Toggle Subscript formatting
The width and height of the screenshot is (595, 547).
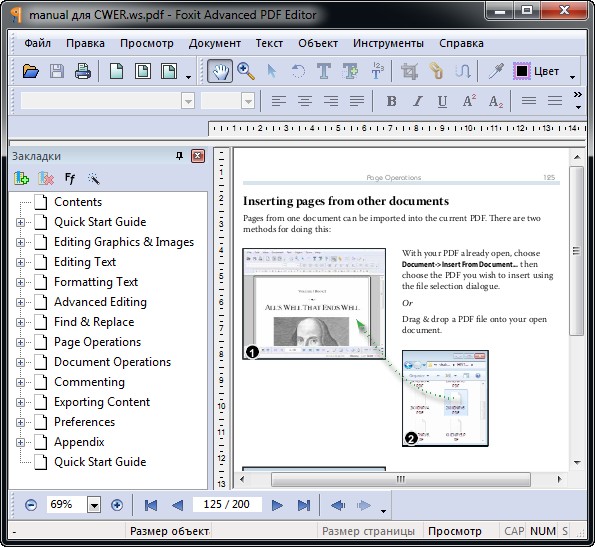pyautogui.click(x=496, y=102)
